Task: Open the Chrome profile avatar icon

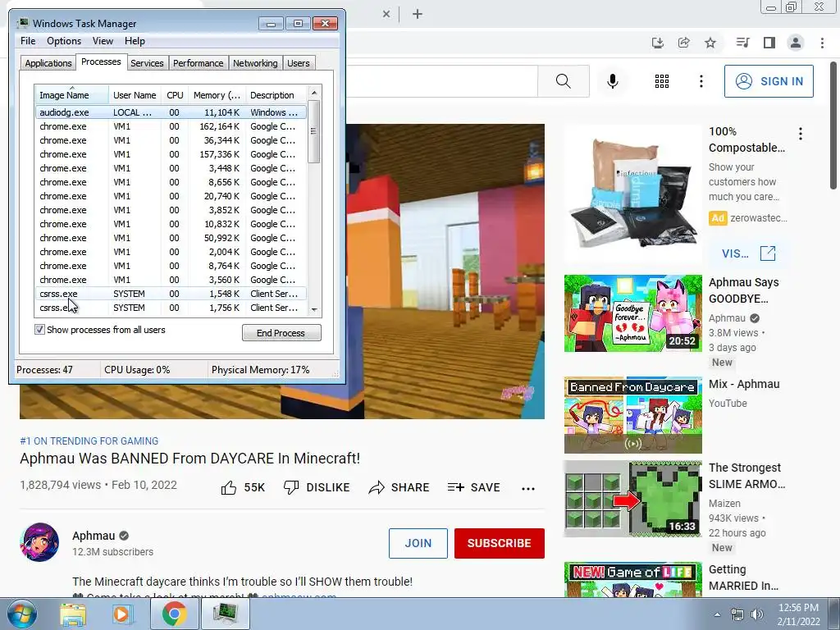Action: 796,43
